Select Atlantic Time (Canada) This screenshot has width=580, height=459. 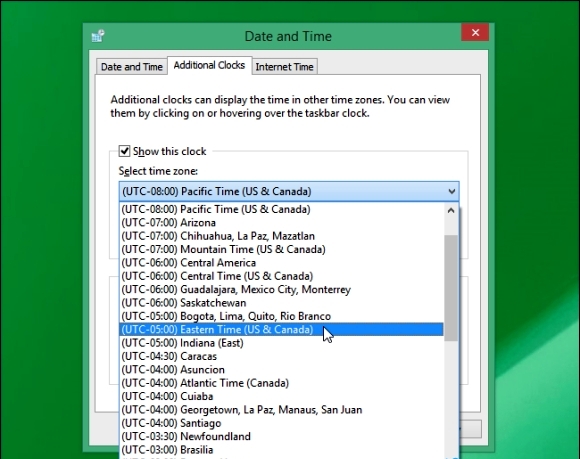281,383
